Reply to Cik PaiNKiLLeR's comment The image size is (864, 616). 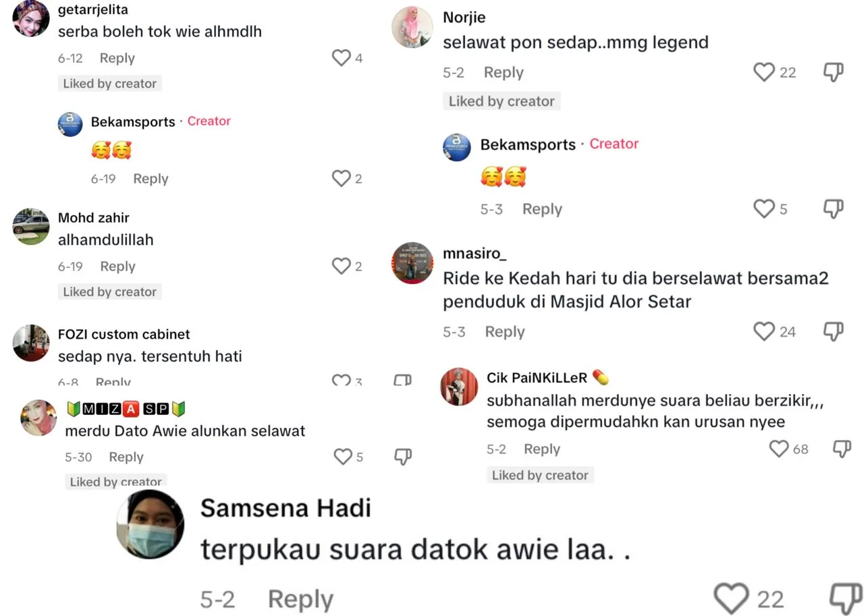pos(542,449)
